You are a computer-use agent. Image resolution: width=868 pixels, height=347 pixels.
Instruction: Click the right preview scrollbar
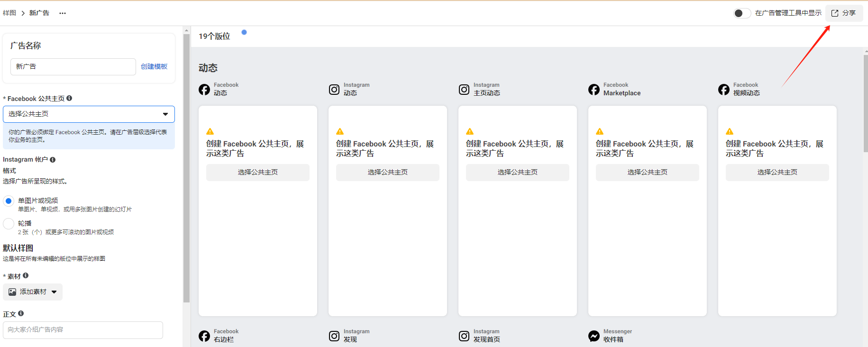point(866,103)
